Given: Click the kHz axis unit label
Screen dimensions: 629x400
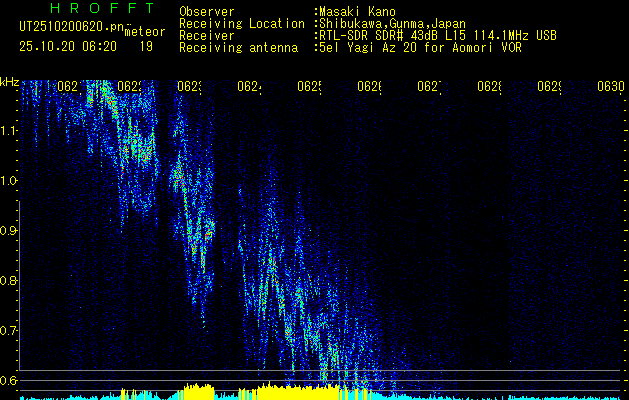Looking at the screenshot, I should [x=9, y=82].
